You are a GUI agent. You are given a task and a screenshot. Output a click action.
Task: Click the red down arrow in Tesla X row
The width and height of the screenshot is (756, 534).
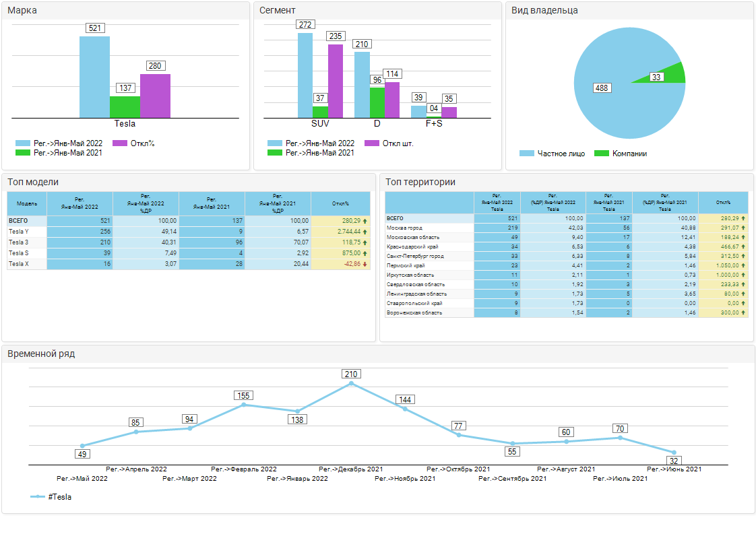point(365,264)
